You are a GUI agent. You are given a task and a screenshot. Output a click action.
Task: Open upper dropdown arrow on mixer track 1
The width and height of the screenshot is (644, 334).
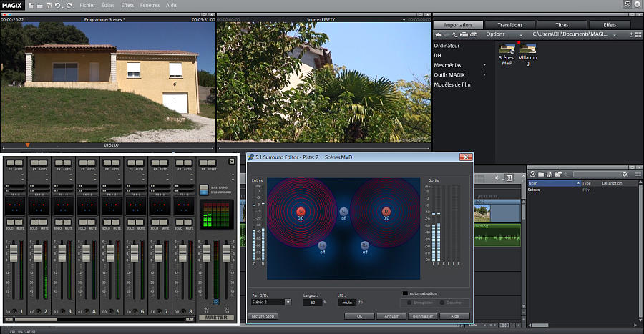coord(22,175)
